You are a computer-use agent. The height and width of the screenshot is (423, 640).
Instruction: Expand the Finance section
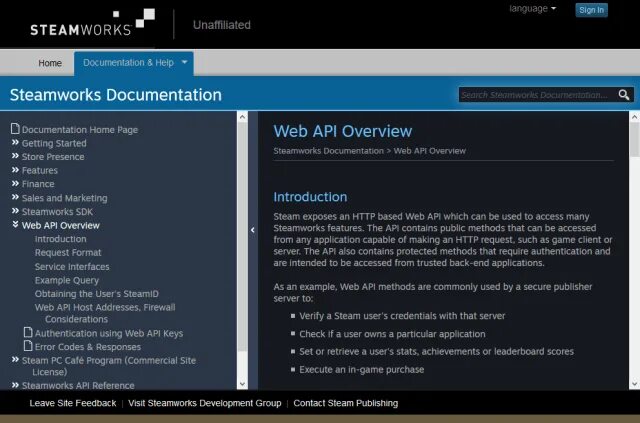click(15, 183)
